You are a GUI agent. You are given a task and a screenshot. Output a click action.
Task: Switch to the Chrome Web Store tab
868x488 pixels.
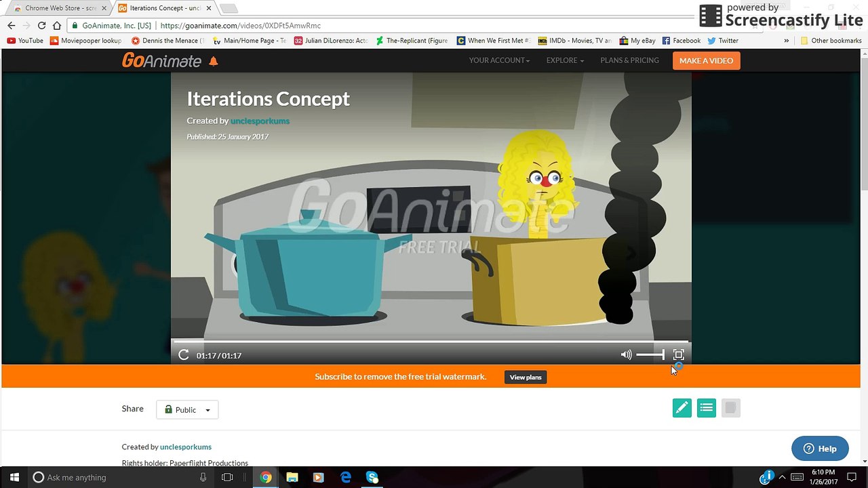click(60, 8)
